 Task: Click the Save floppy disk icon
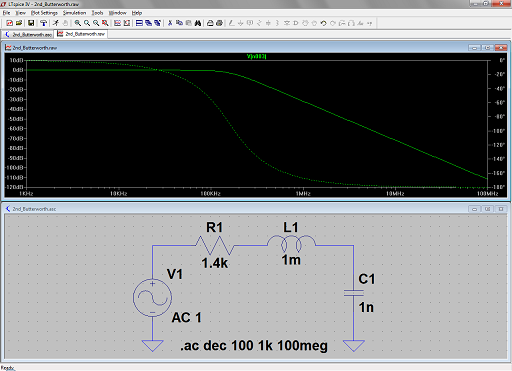pos(31,23)
